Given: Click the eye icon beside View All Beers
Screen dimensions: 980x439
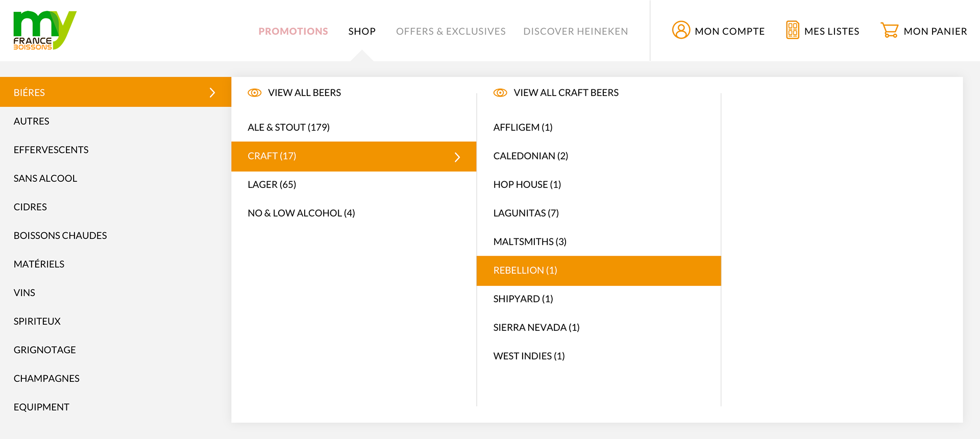Looking at the screenshot, I should click(254, 93).
